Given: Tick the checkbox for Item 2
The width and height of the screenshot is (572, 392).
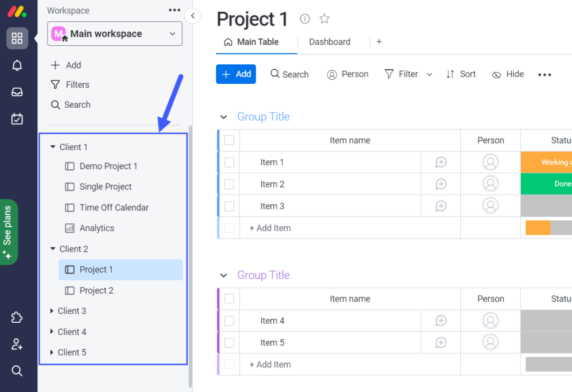Looking at the screenshot, I should 229,184.
